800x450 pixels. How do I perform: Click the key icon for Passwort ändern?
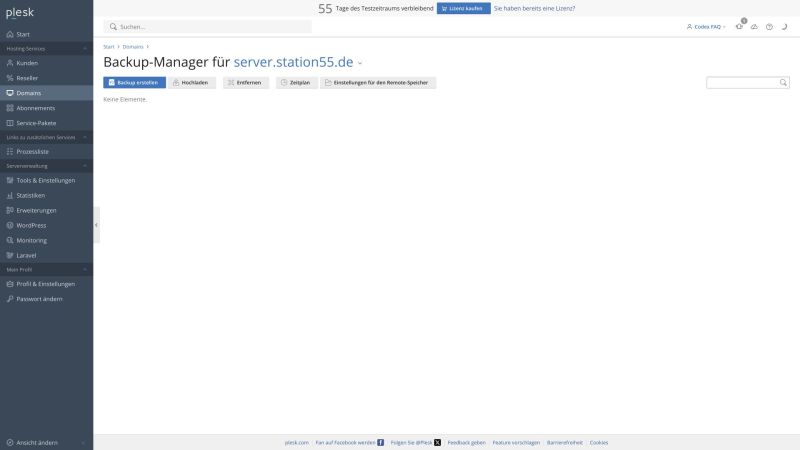tap(10, 299)
